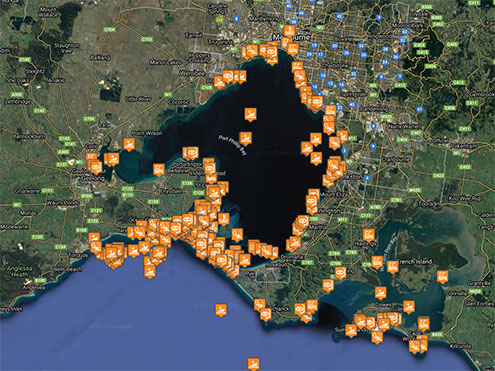Click the Bannockburn town label

(x=29, y=136)
